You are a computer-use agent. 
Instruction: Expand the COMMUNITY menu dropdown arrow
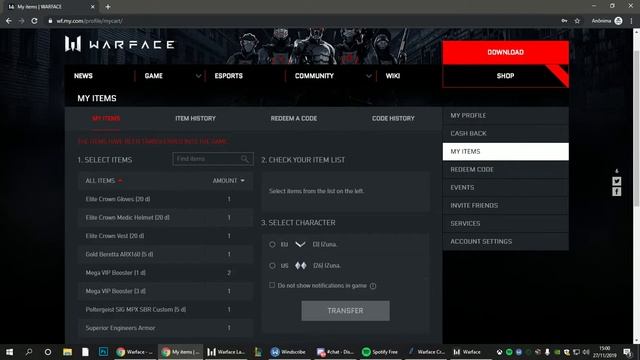[x=369, y=76]
